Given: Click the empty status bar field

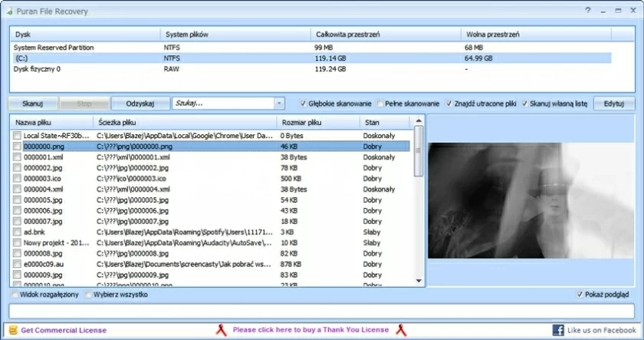Looking at the screenshot, I should coord(321,311).
